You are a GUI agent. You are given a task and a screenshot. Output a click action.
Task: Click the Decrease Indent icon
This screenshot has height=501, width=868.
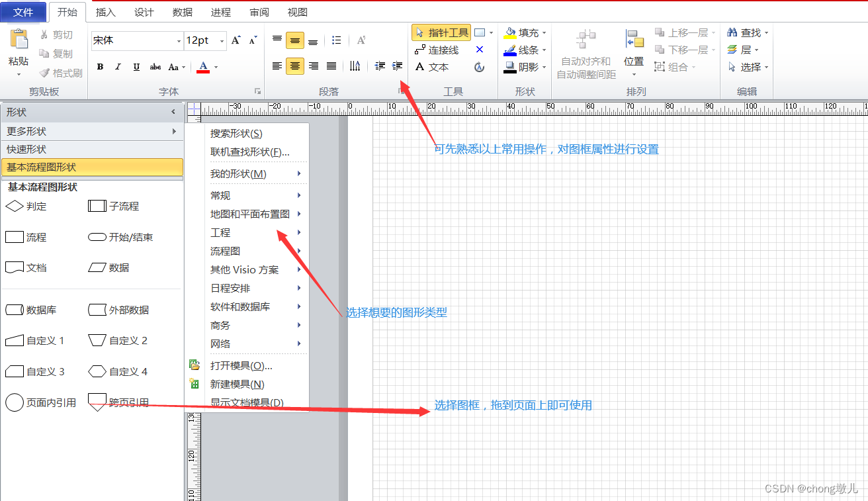[x=380, y=66]
